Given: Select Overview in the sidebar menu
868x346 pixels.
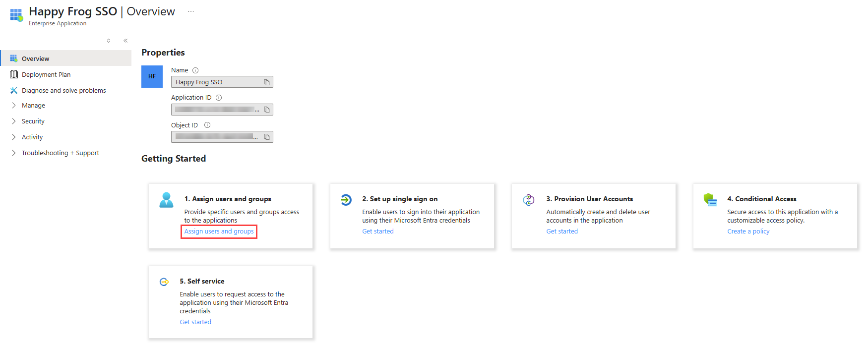Looking at the screenshot, I should pos(66,58).
